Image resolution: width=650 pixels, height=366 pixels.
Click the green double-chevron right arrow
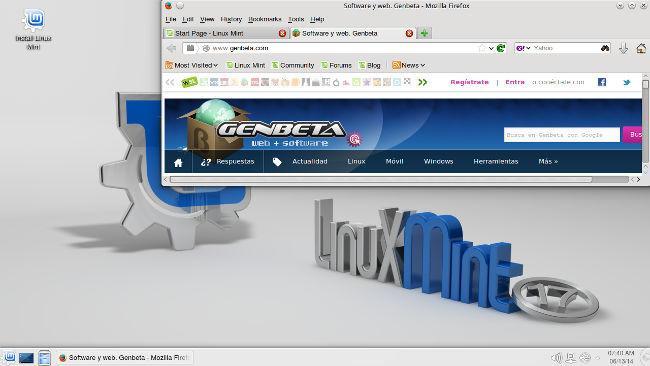[422, 82]
